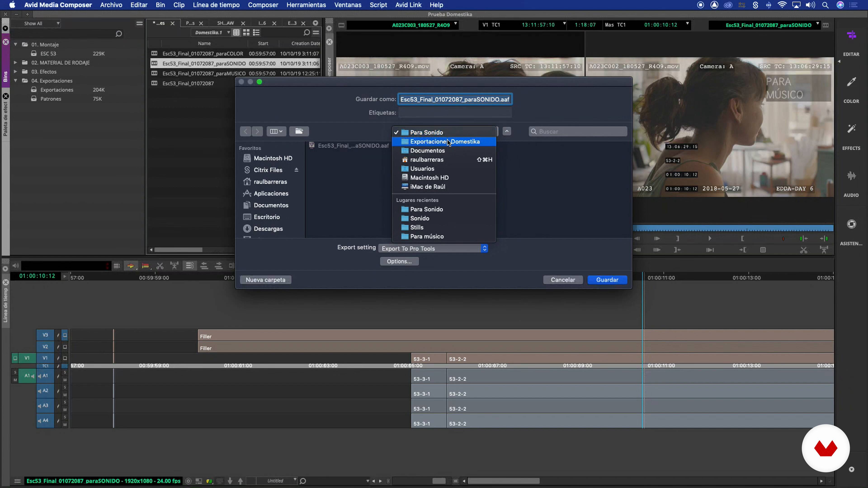The image size is (868, 488).
Task: Open Spotlight search in the menu bar
Action: [825, 5]
